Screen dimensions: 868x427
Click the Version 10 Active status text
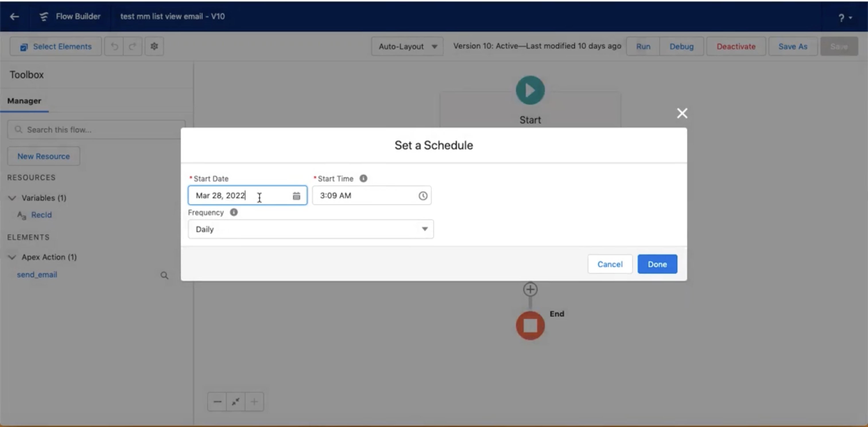pos(537,46)
